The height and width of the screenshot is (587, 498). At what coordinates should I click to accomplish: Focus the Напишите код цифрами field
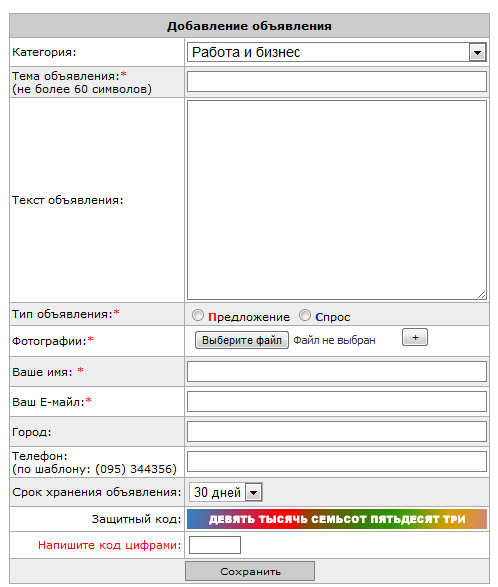coord(215,545)
